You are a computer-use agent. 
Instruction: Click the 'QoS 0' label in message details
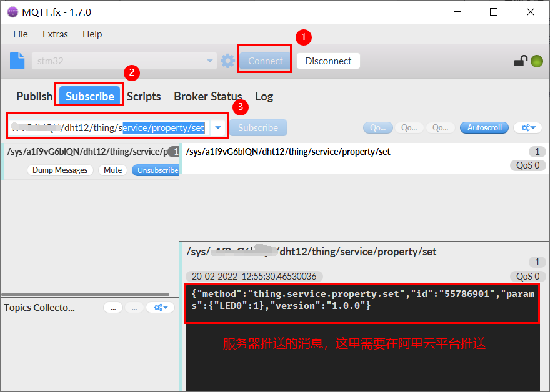click(527, 277)
